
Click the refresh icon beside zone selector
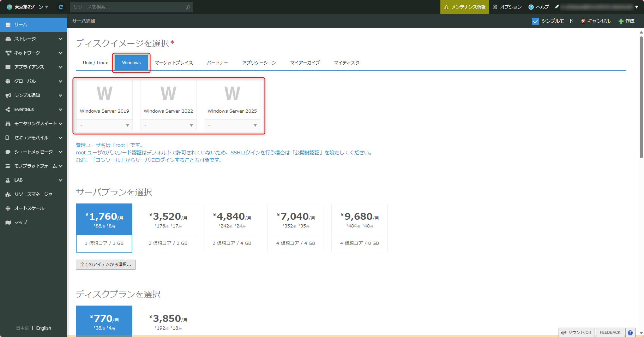pyautogui.click(x=61, y=7)
